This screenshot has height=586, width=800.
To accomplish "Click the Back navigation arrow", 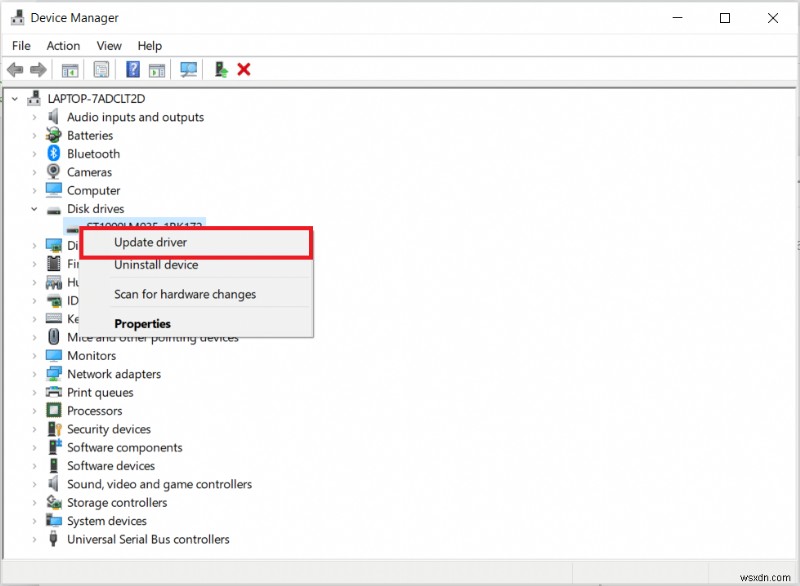I will [x=15, y=69].
